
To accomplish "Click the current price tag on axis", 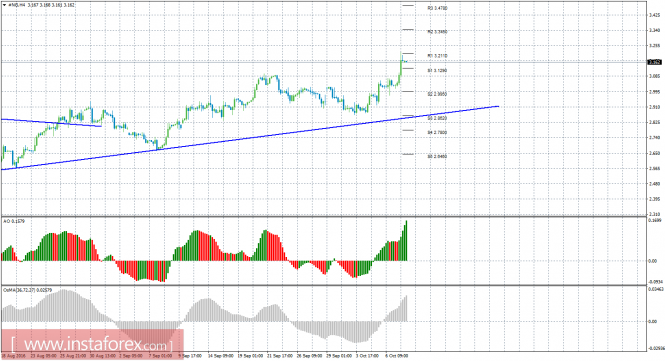I will click(654, 62).
